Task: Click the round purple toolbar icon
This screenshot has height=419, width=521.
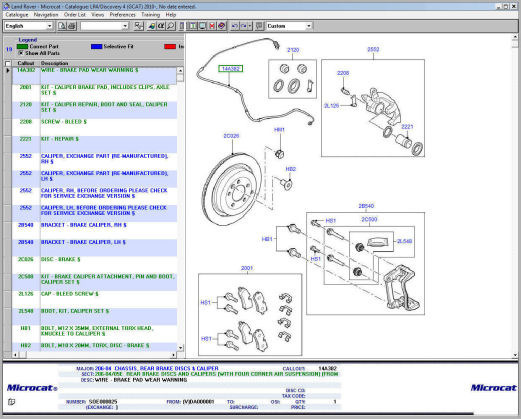Action: (222, 26)
